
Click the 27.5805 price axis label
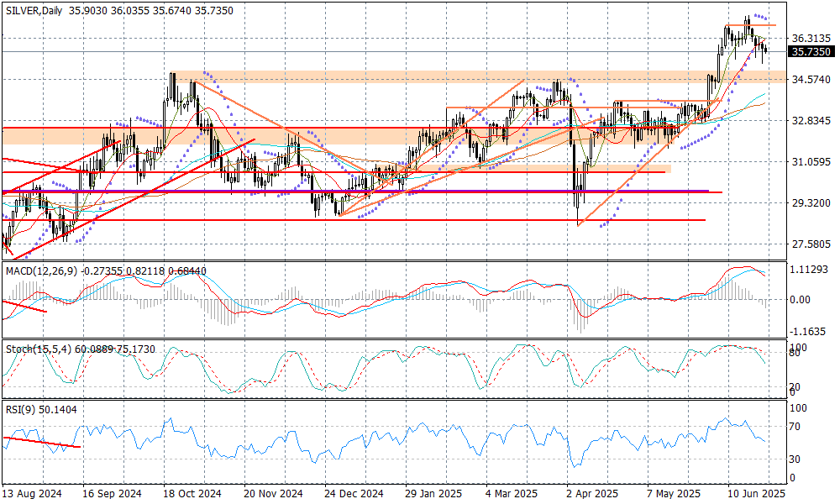point(811,244)
